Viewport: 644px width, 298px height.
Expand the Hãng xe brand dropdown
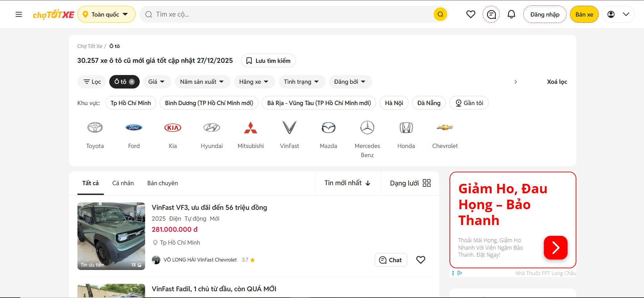tap(253, 82)
